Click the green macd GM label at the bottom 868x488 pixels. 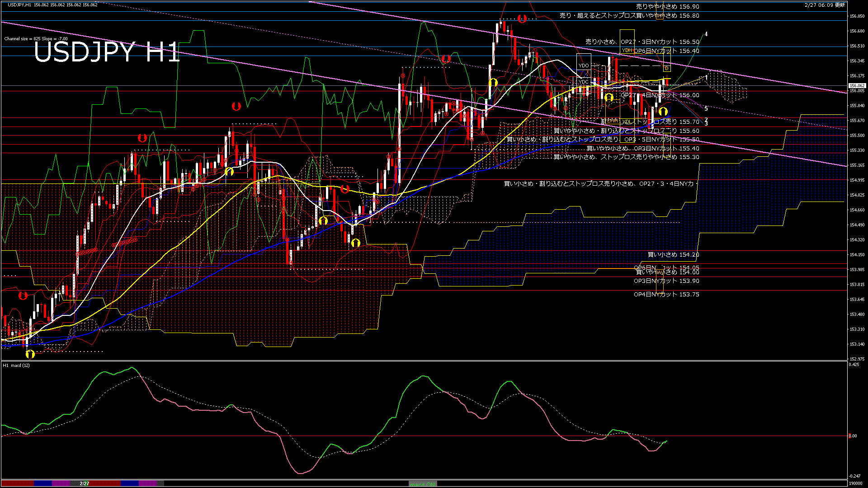click(423, 483)
